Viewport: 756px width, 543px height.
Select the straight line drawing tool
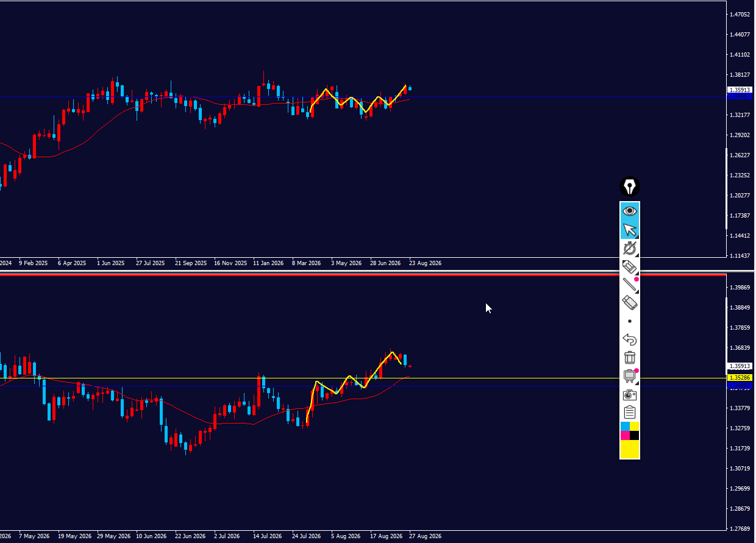coord(630,284)
